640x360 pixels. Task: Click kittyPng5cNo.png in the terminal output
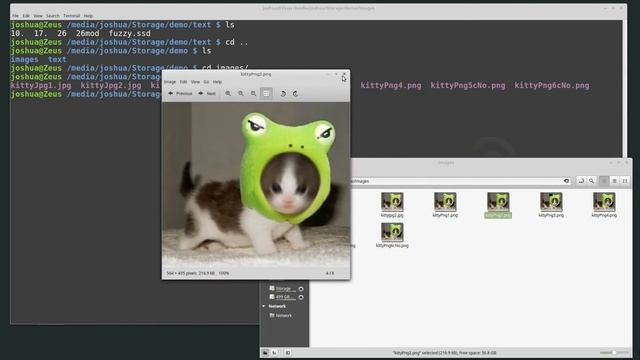pyautogui.click(x=468, y=86)
